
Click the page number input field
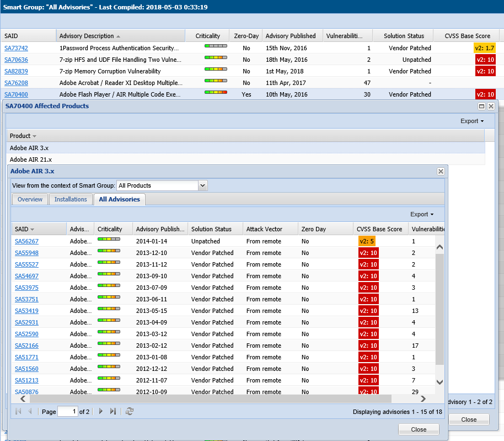click(67, 411)
